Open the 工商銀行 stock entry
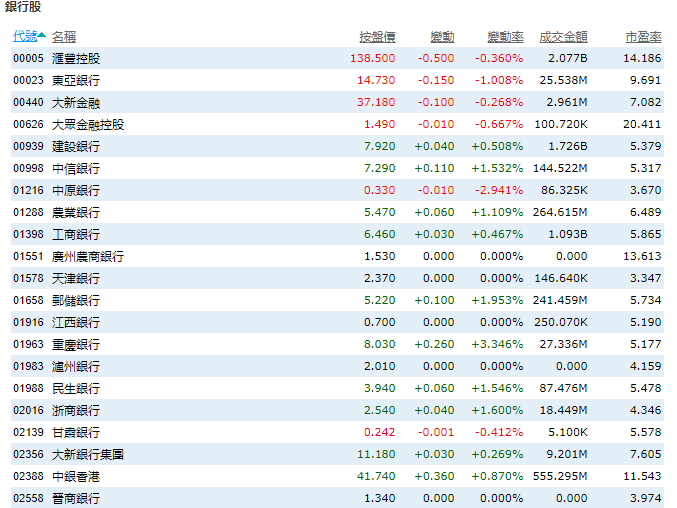677x508 pixels. click(x=76, y=234)
